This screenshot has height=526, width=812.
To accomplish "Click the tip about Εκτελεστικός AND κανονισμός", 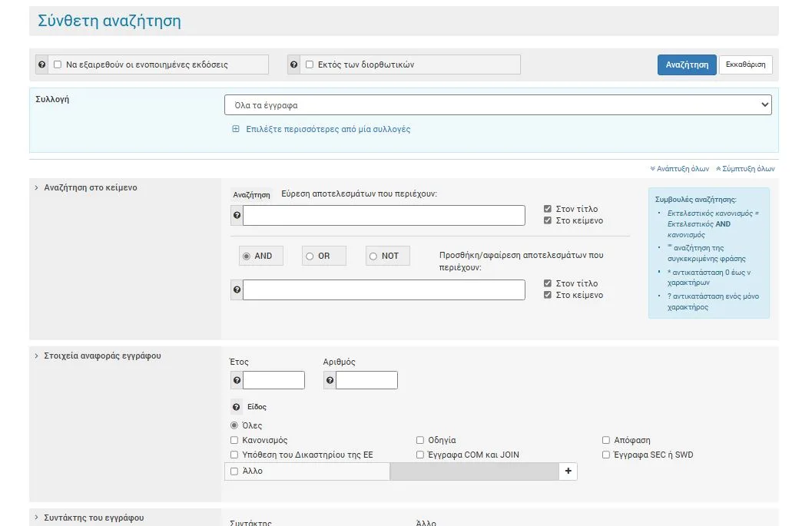I will coord(713,223).
